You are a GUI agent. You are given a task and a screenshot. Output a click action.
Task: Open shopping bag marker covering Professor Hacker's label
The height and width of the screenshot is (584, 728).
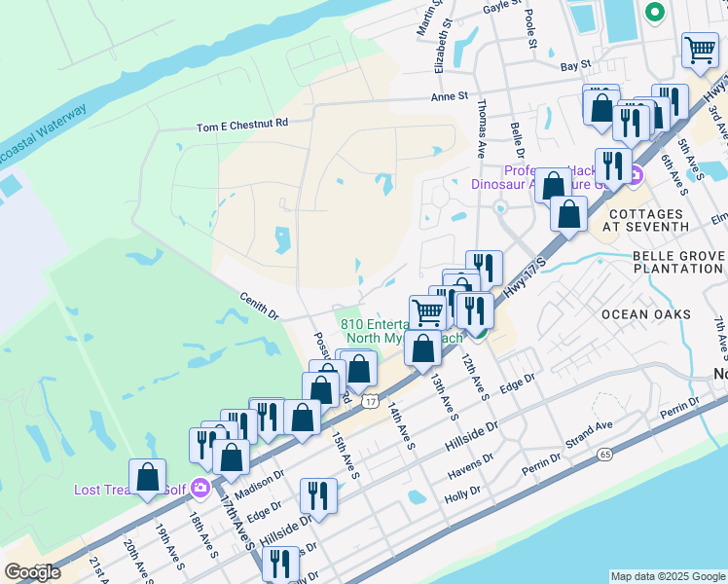pyautogui.click(x=553, y=187)
